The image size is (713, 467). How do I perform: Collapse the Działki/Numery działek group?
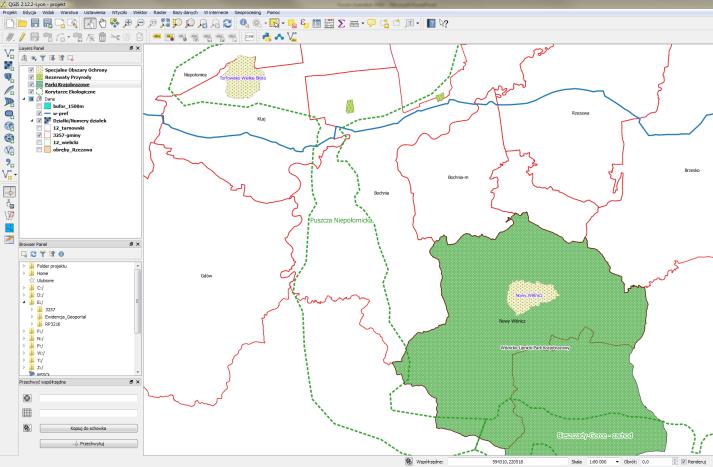32,121
